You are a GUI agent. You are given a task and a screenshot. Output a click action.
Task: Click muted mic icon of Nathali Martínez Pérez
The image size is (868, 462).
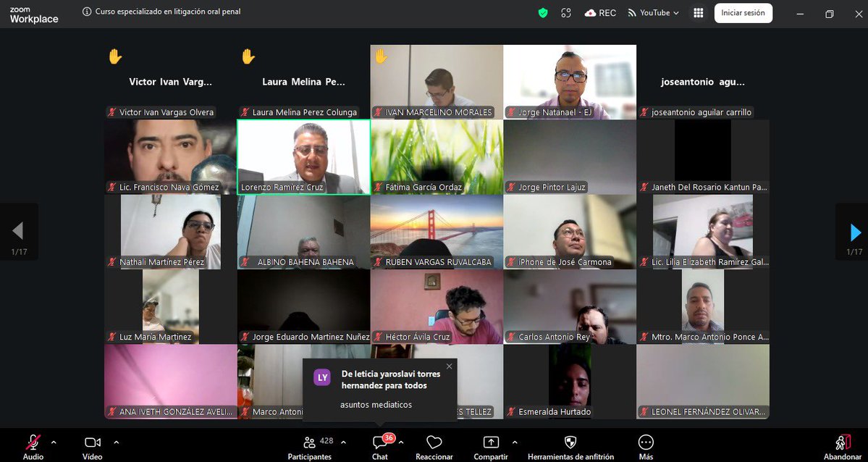click(x=112, y=262)
